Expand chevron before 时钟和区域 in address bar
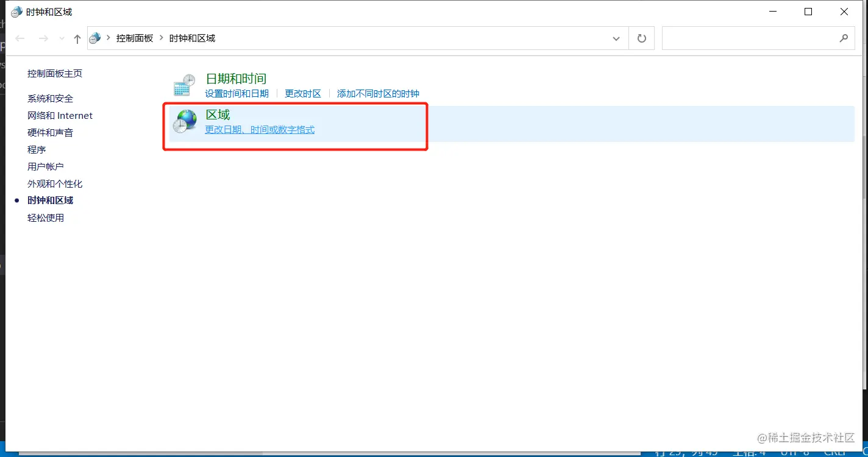 tap(162, 38)
